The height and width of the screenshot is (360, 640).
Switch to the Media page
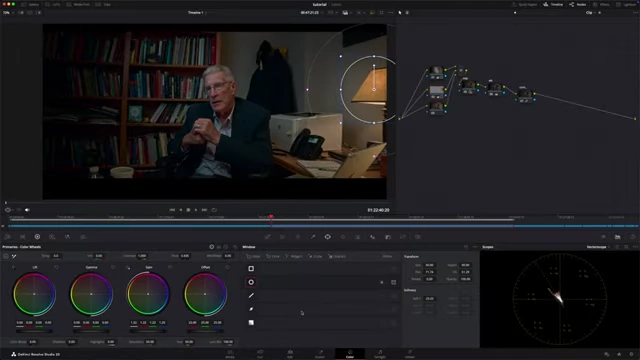[x=230, y=354]
